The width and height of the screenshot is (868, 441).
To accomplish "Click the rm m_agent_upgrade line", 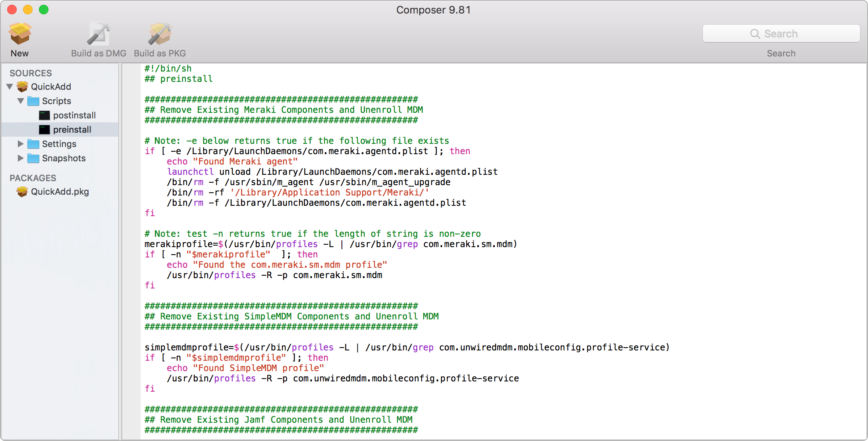I will tap(309, 182).
